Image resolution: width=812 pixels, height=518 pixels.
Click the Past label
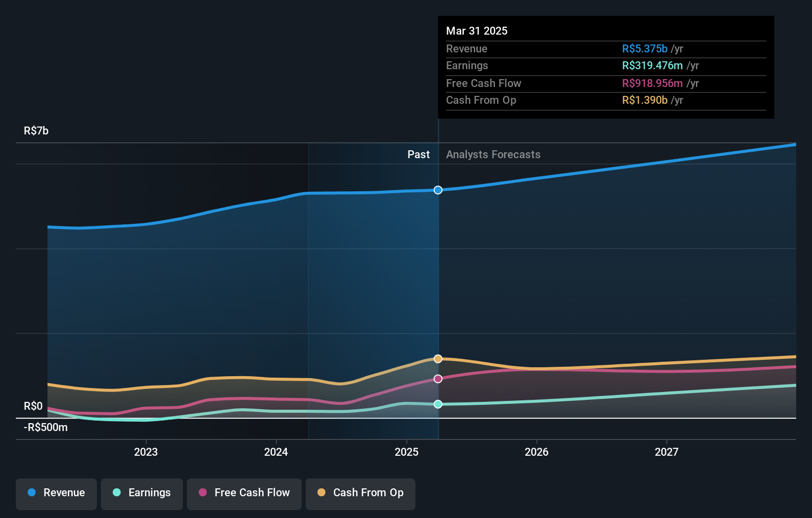418,154
